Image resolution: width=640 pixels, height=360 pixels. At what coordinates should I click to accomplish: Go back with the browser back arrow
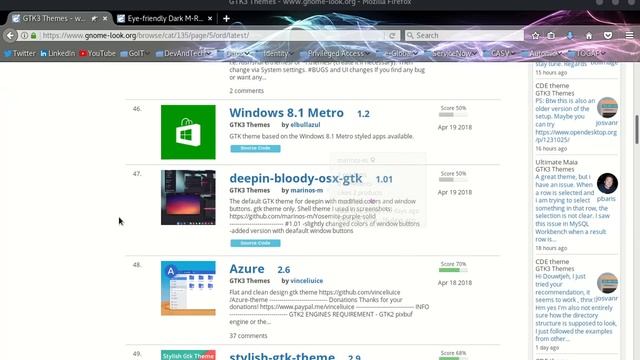(x=10, y=36)
